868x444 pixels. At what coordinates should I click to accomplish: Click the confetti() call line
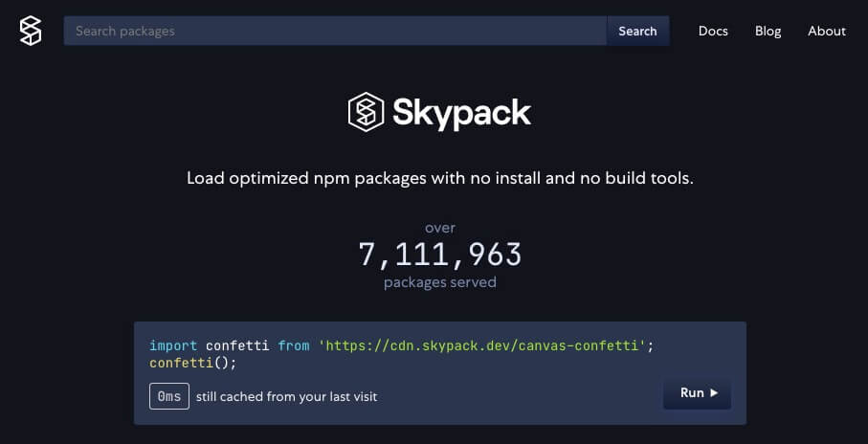click(192, 364)
